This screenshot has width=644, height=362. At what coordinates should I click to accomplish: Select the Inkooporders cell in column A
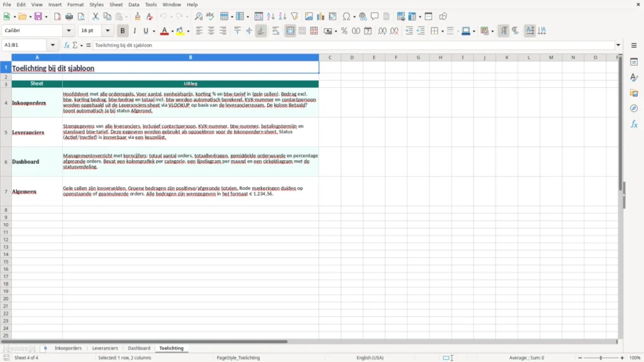pyautogui.click(x=37, y=102)
